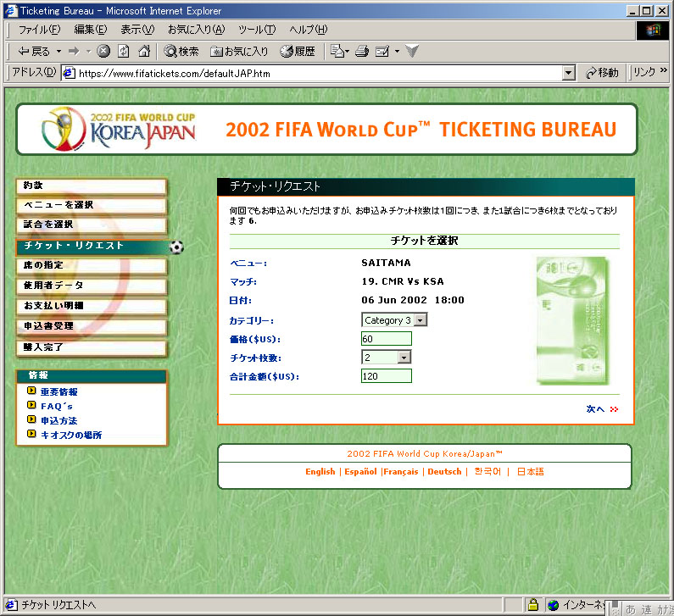The image size is (674, 616).
Task: Expand the address bar dropdown arrow
Action: click(x=569, y=74)
